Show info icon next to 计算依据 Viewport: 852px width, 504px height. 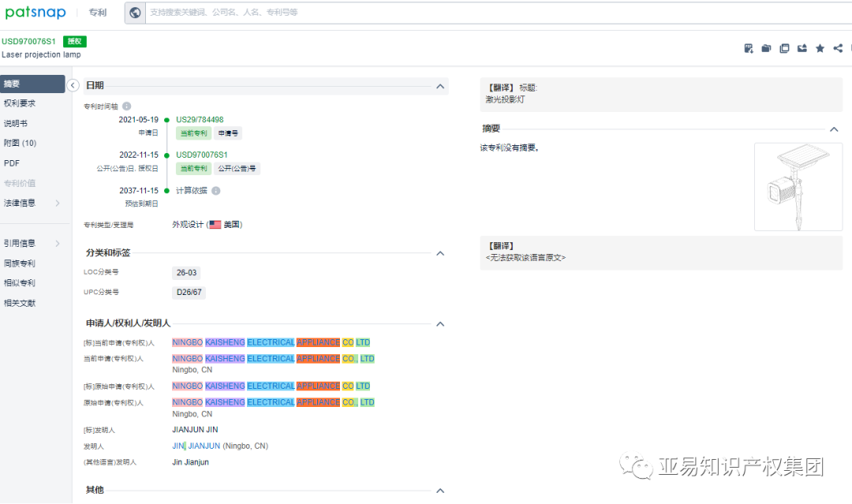coord(215,191)
